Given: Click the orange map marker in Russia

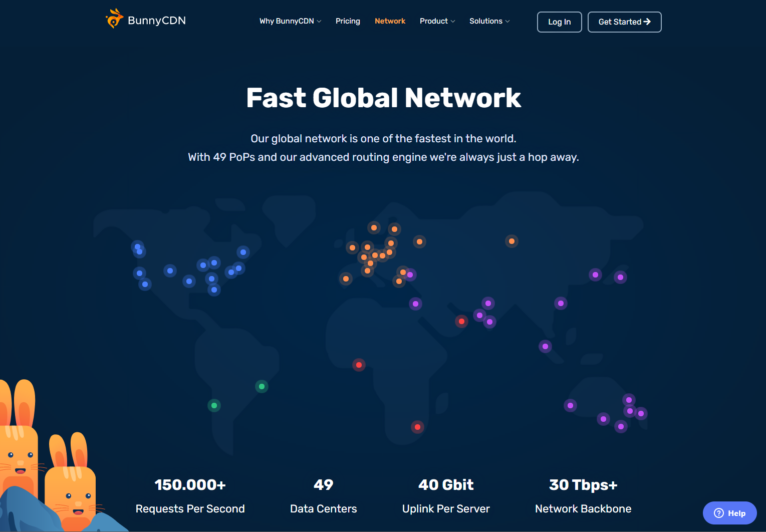Looking at the screenshot, I should point(512,241).
